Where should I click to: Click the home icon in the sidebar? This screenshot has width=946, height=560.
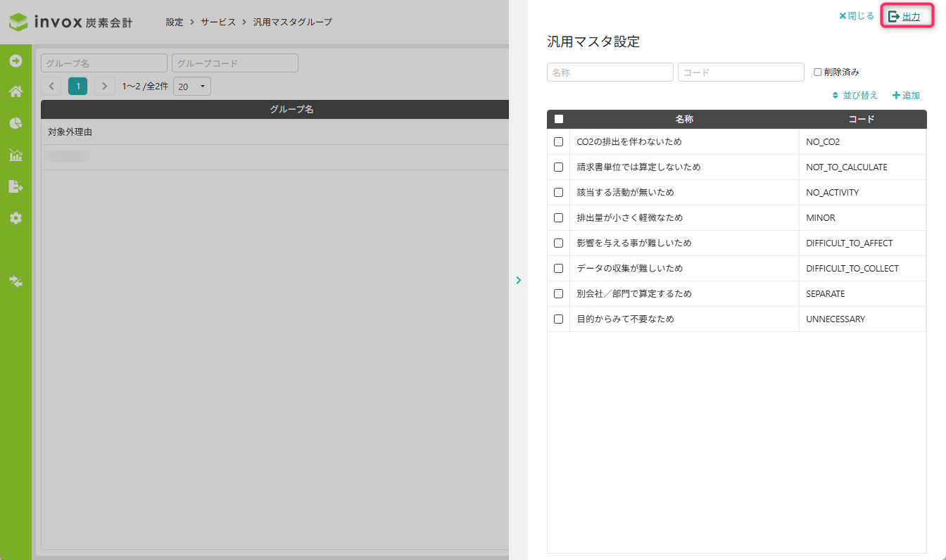[x=15, y=91]
